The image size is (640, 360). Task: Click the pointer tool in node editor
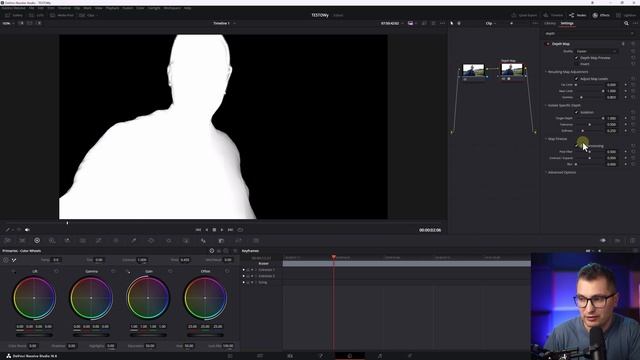[x=451, y=23]
